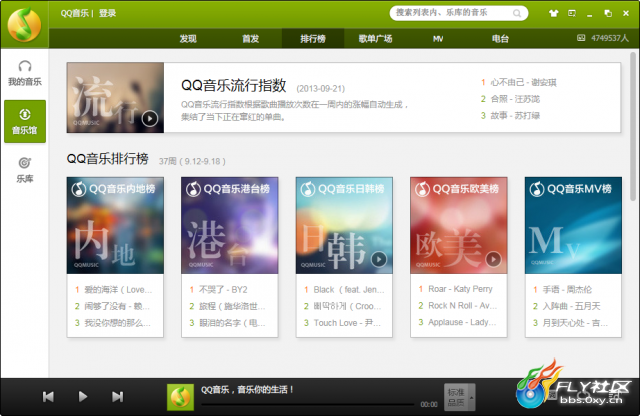
Task: Select song 爱的海洋 (Love...
Action: point(118,290)
